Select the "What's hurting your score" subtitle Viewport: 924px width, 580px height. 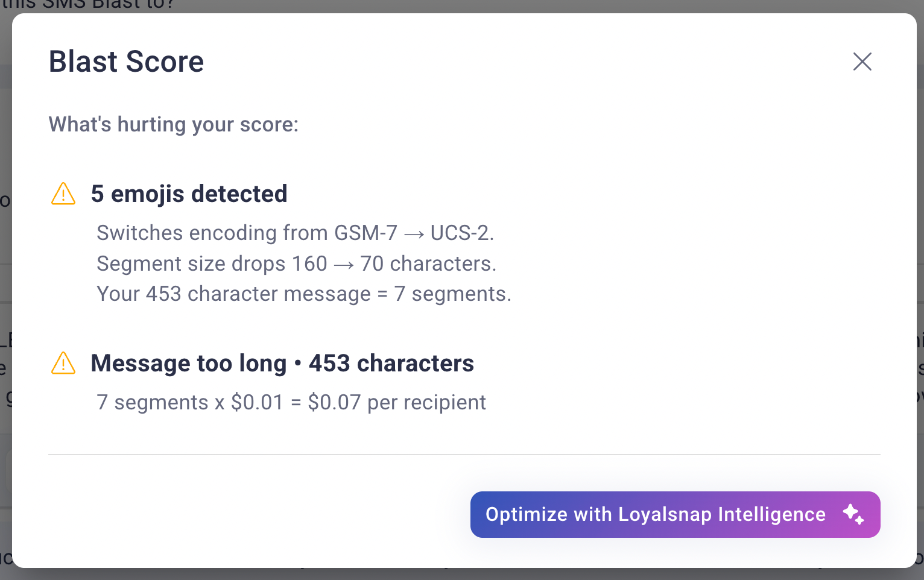[x=174, y=124]
